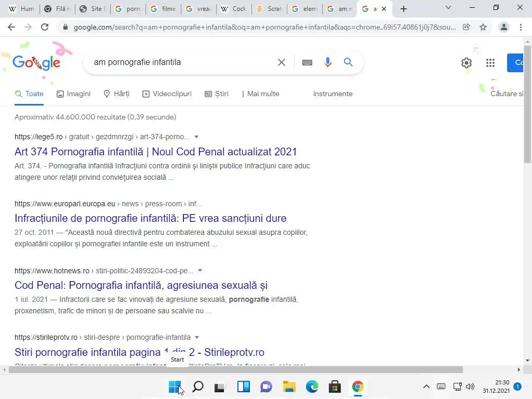Switch to the "Site E" tab
532x399 pixels.
(x=92, y=9)
